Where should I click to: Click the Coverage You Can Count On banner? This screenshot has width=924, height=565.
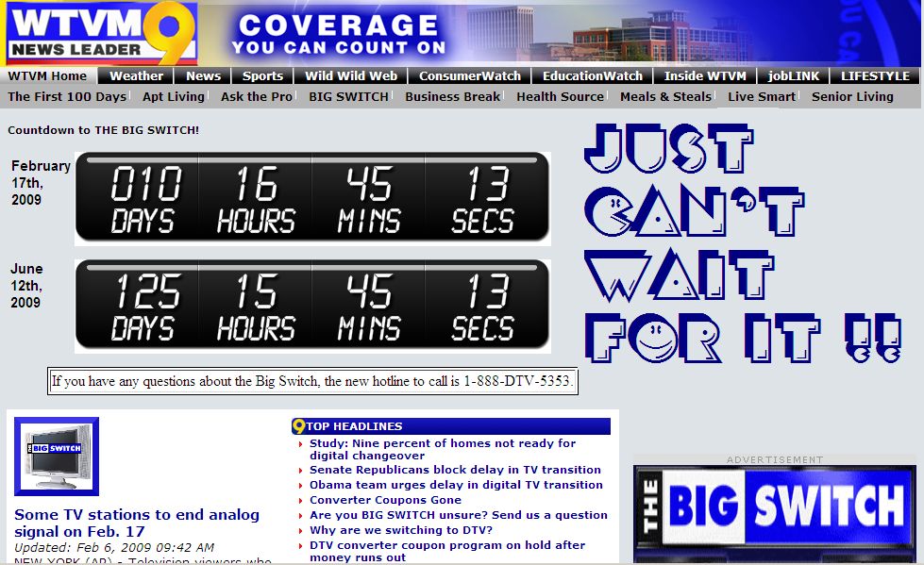339,34
